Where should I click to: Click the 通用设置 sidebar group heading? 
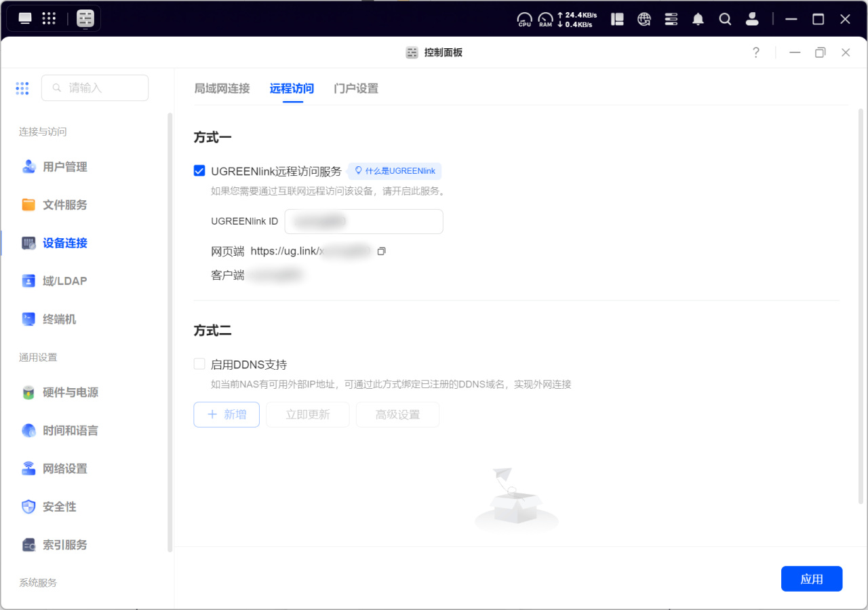(x=38, y=357)
